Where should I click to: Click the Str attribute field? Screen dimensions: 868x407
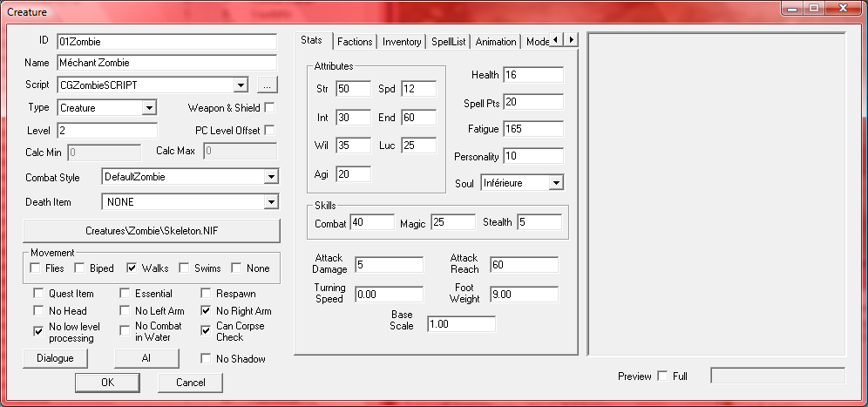pos(353,89)
